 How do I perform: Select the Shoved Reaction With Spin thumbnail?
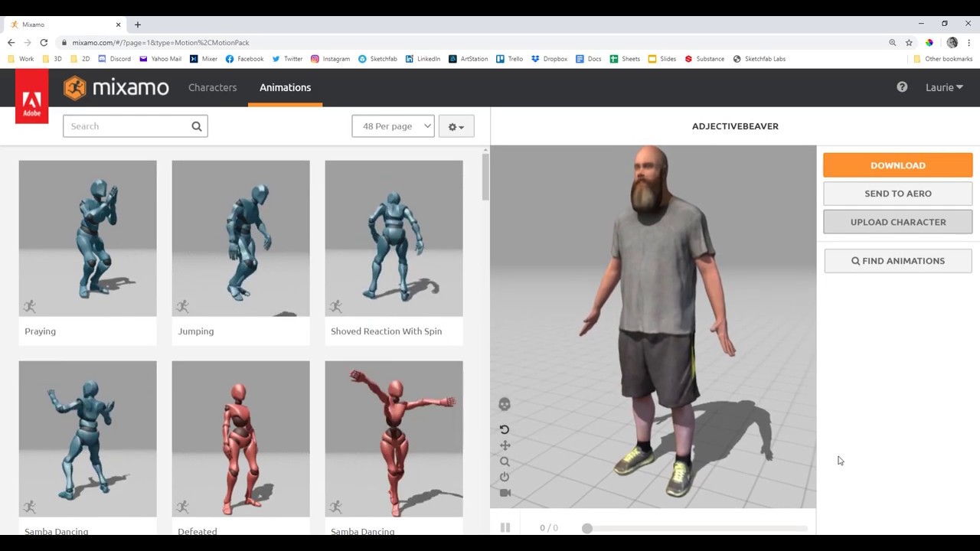(x=394, y=238)
